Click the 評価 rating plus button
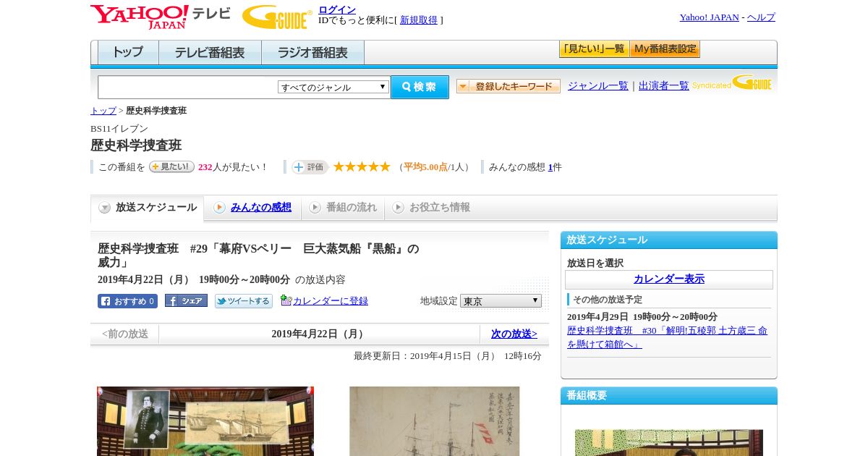The height and width of the screenshot is (456, 868). (x=310, y=167)
